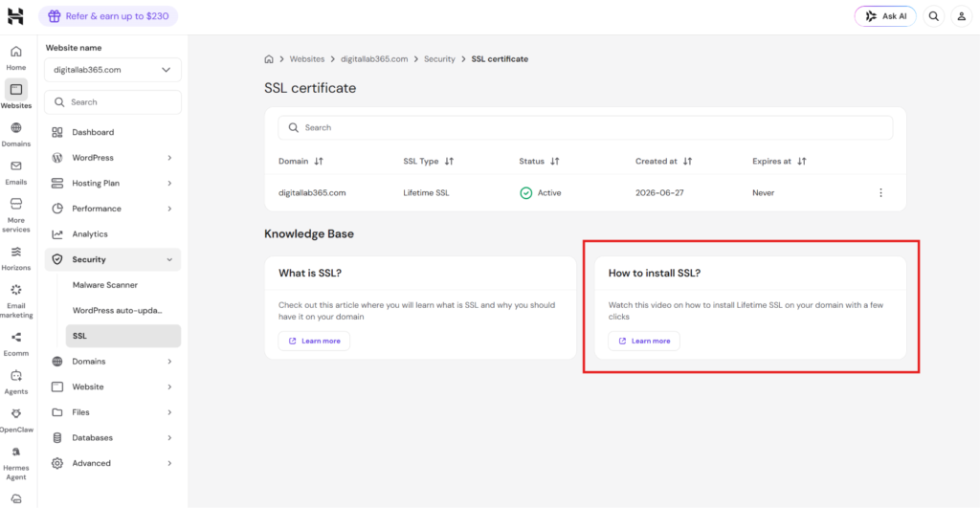Click the sidebar Search field
The height and width of the screenshot is (508, 980).
point(113,101)
